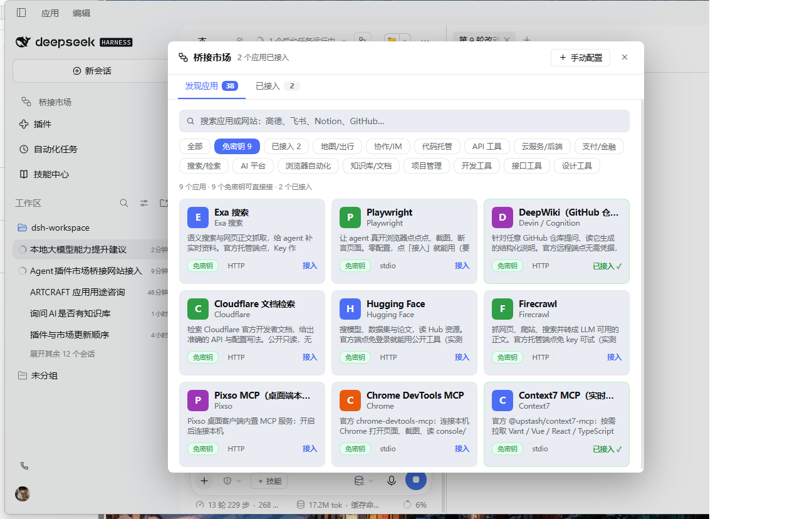Image resolution: width=812 pixels, height=519 pixels.
Task: Click the 手动配置 button
Action: pos(580,58)
